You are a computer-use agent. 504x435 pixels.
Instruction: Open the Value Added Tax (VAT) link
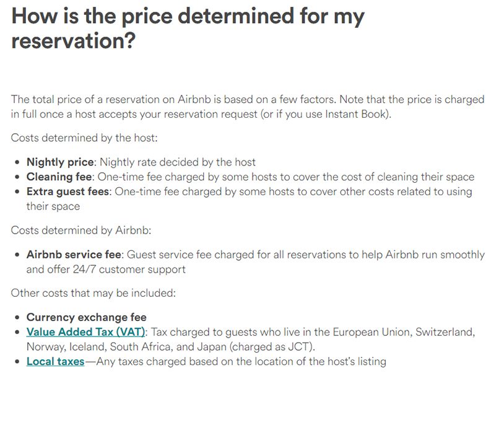point(85,332)
